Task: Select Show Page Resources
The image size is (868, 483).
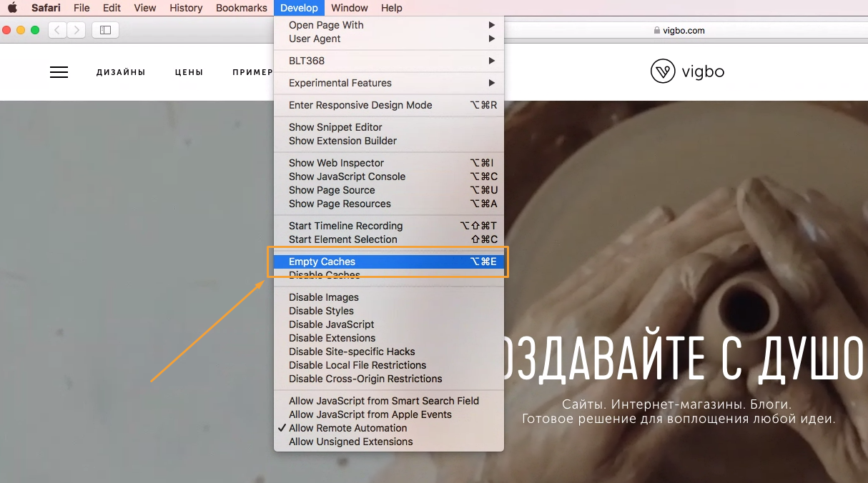Action: [389, 204]
